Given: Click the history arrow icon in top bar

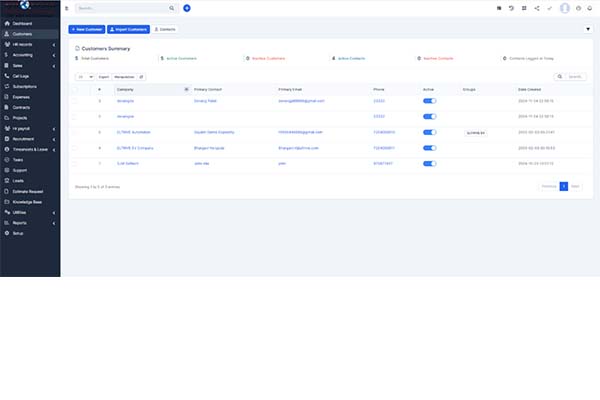Looking at the screenshot, I should pyautogui.click(x=511, y=8).
